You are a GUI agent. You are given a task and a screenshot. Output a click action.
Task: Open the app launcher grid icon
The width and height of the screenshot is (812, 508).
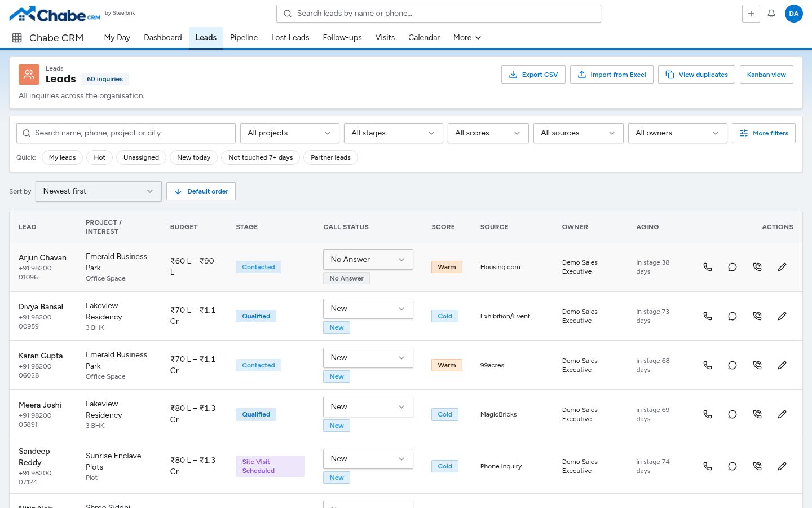click(x=17, y=38)
